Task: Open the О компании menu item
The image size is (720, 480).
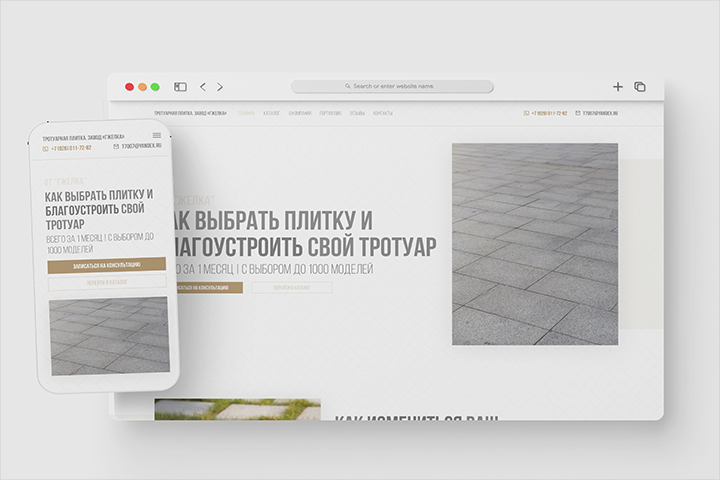Action: [300, 113]
